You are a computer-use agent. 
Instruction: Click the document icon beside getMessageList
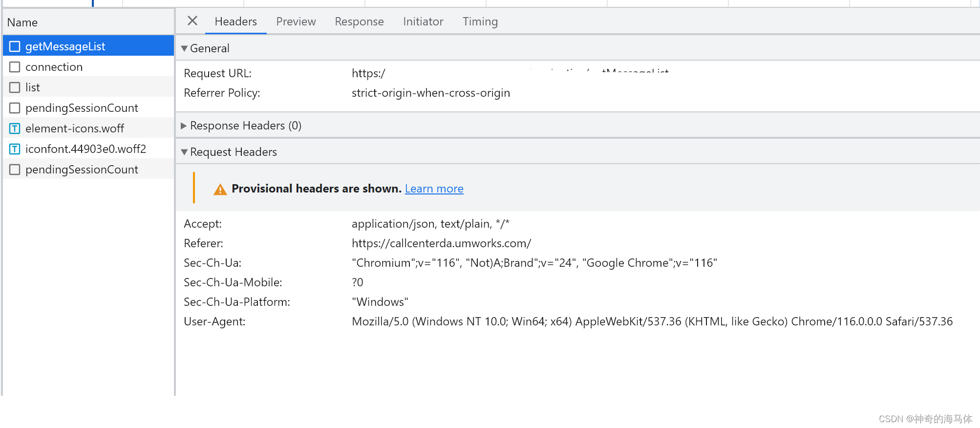15,46
